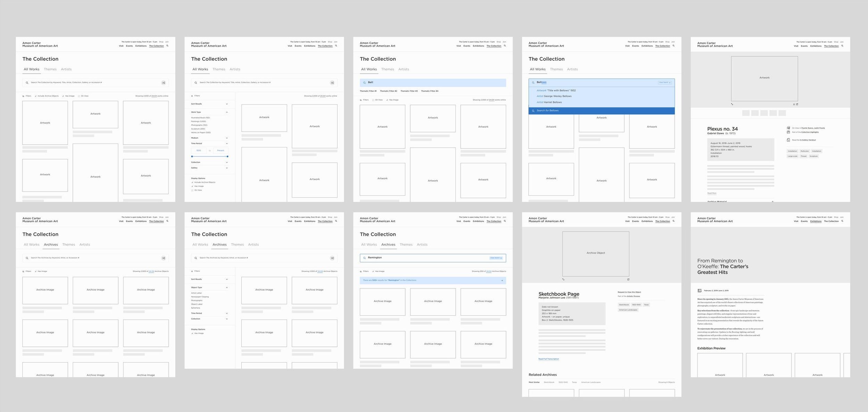
Task: Click the Collection Highlights icon on Plexus page
Action: (x=788, y=132)
